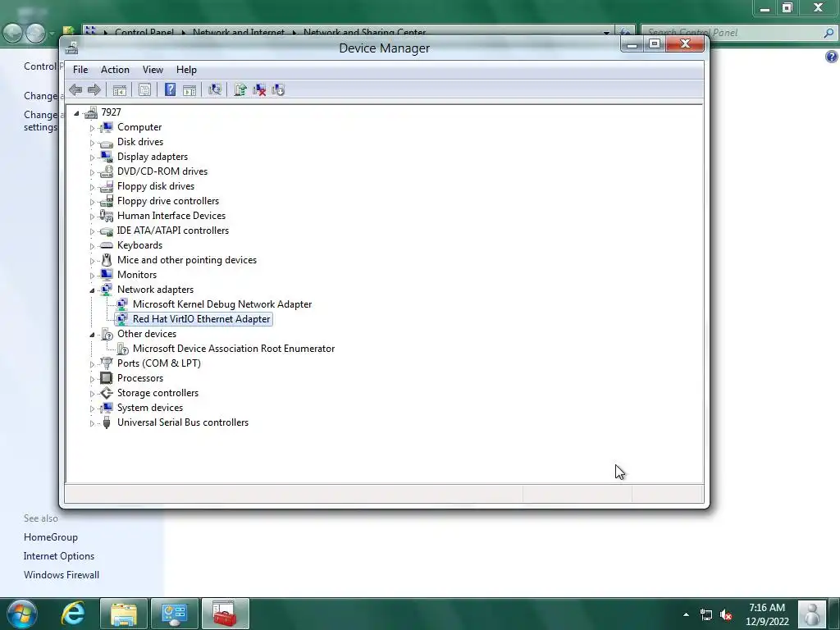The height and width of the screenshot is (630, 840).
Task: Select the Ports (COM & LPT) icon
Action: [x=107, y=363]
